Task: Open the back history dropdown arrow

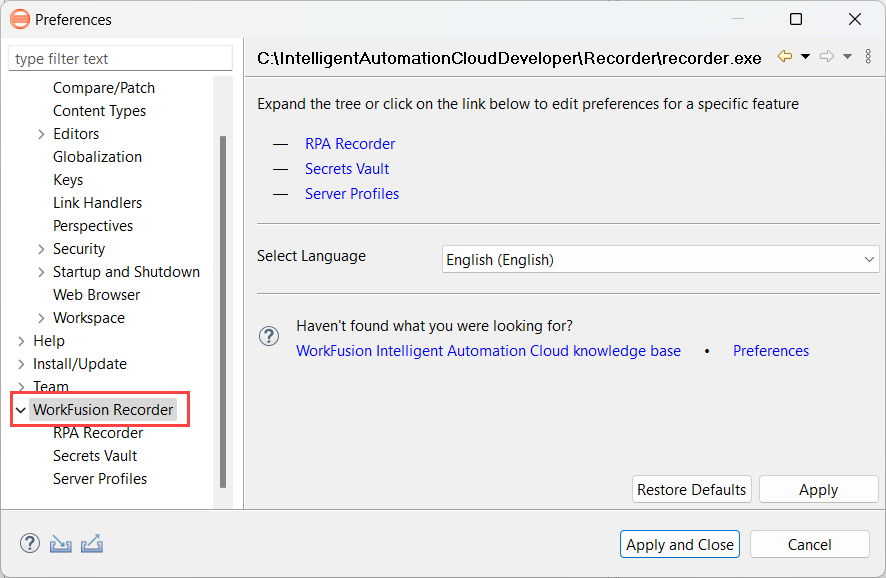Action: click(806, 57)
